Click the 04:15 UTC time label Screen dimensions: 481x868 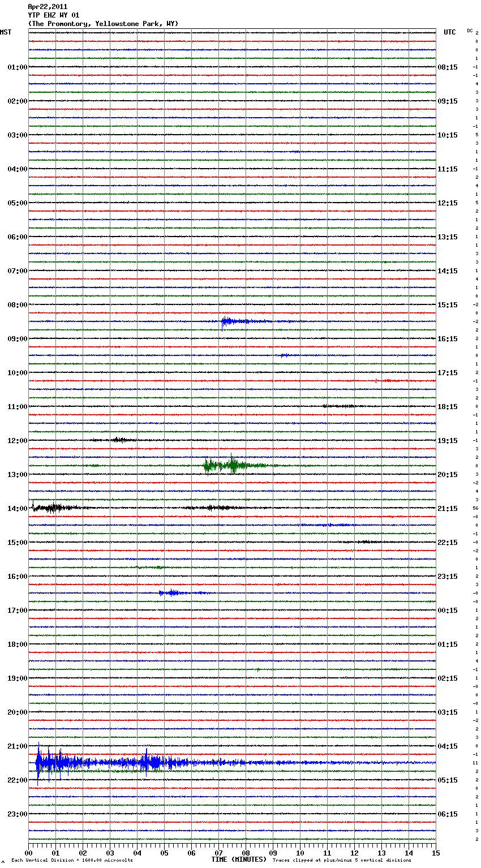(x=448, y=746)
